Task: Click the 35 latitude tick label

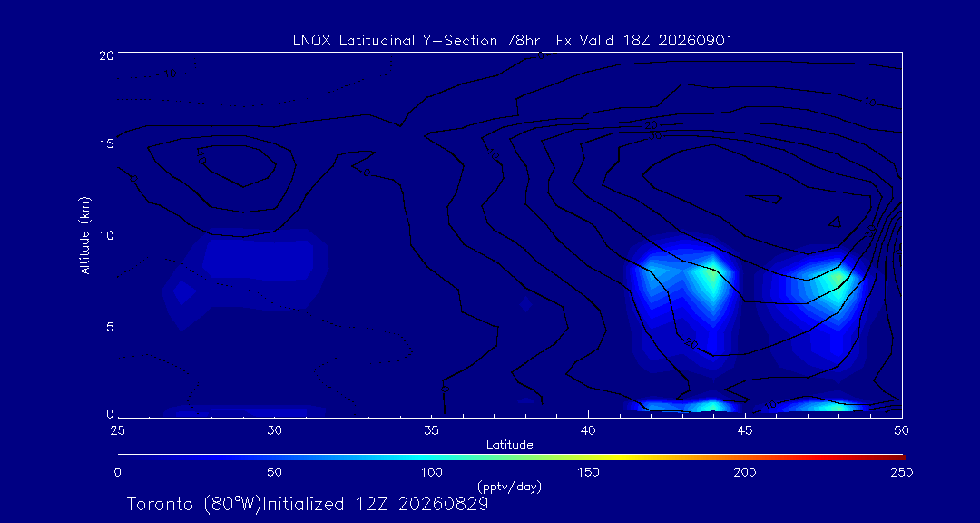Action: tap(431, 430)
